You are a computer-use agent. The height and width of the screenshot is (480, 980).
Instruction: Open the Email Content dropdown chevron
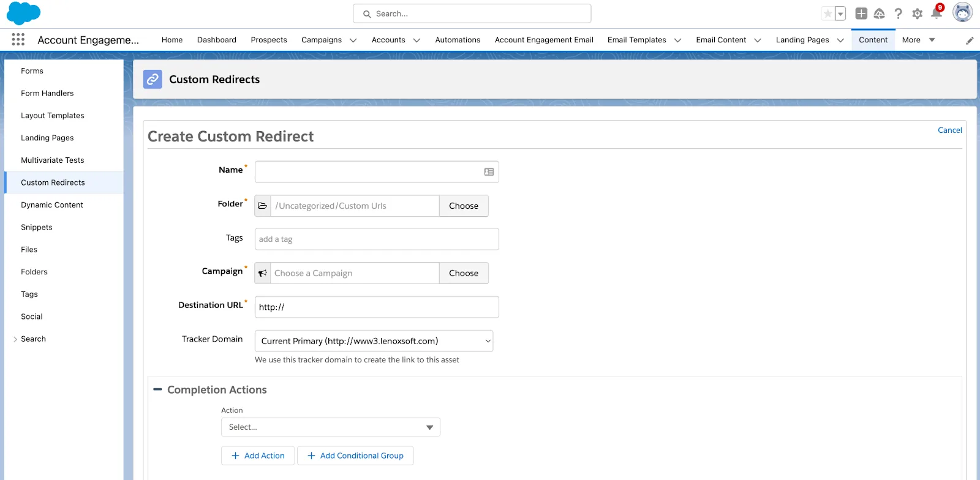pyautogui.click(x=758, y=40)
